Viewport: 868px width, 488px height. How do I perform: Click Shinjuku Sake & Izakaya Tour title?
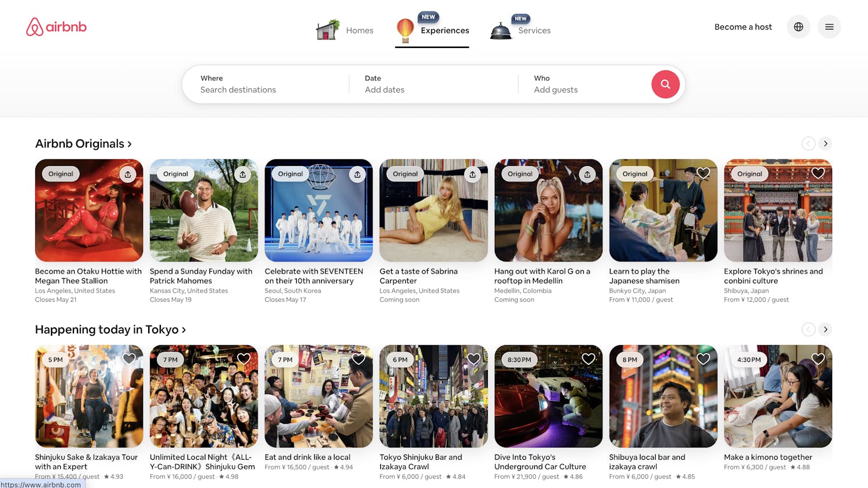(86, 462)
